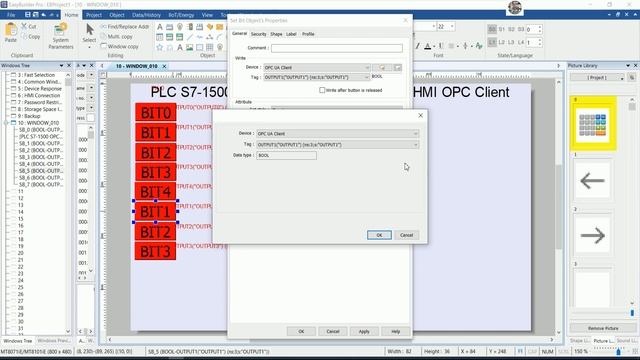640x360 pixels.
Task: Click the Copy icon in Clipboard
Action: (x=24, y=36)
